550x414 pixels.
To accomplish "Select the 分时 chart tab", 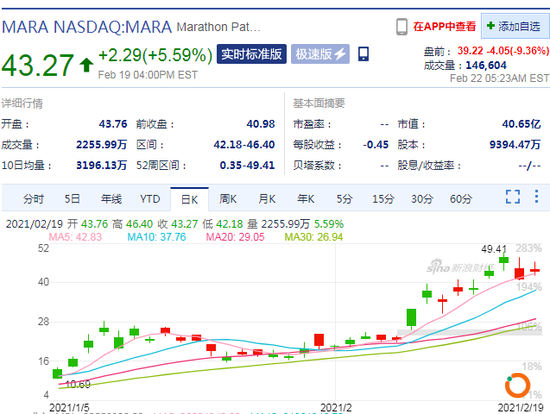I will click(33, 199).
